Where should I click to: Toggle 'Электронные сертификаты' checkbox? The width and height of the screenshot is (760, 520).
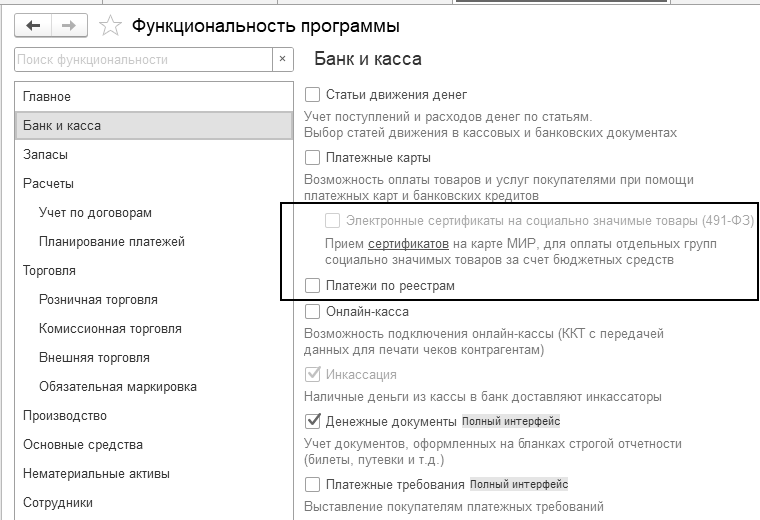point(332,221)
